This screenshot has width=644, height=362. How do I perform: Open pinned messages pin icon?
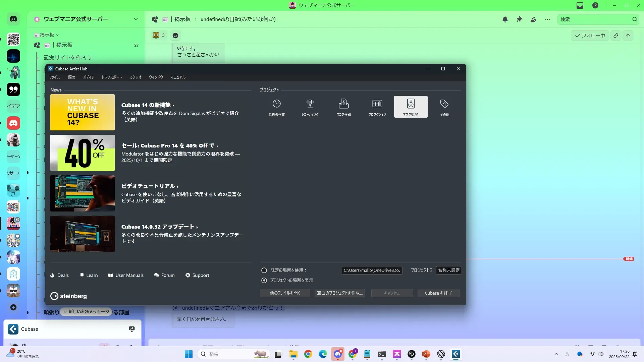(x=519, y=19)
